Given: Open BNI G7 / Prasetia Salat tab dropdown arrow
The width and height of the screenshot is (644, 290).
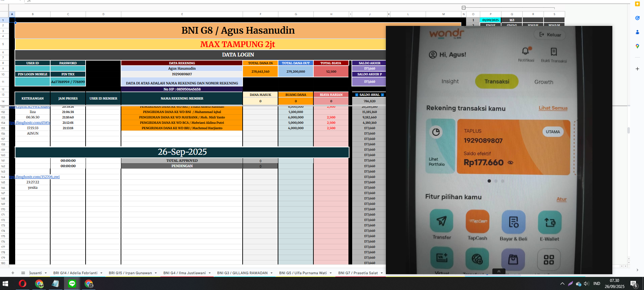Looking at the screenshot, I should [x=382, y=273].
